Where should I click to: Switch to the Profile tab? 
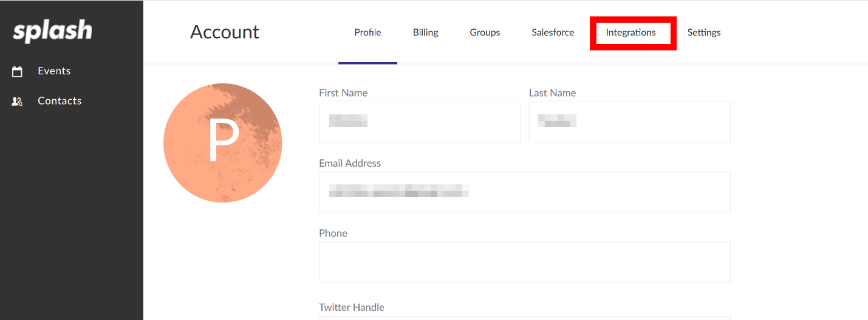[x=367, y=32]
